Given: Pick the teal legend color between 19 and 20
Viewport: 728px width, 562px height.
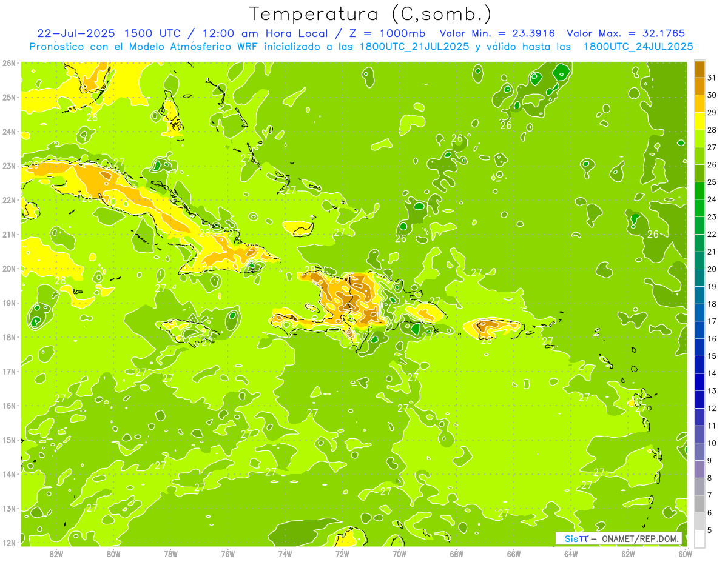Looking at the screenshot, I should point(699,278).
